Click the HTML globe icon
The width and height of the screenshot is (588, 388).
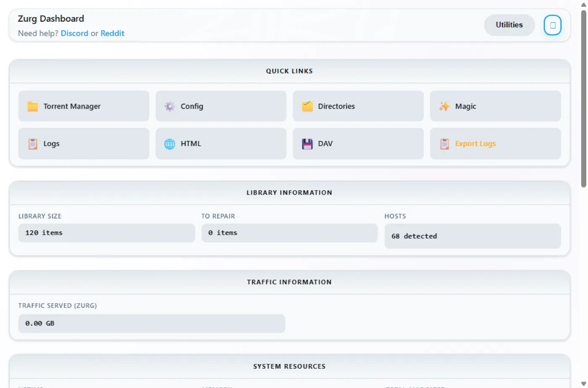[x=170, y=144]
